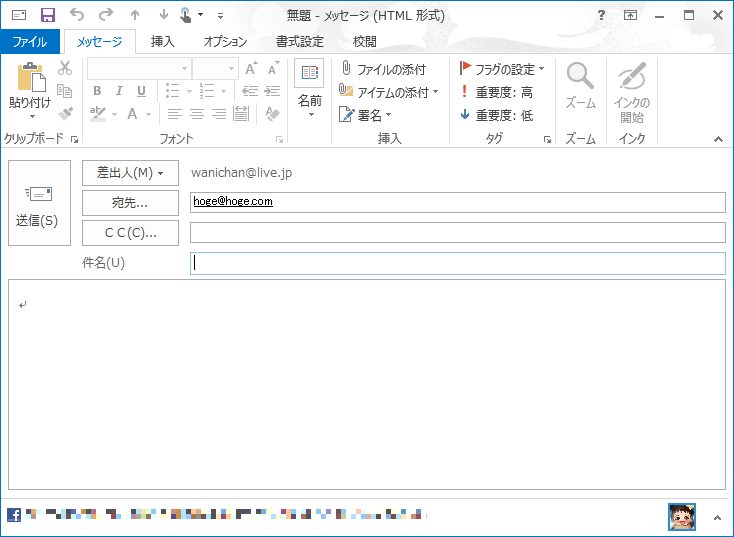Viewport: 734px width, 537px height.
Task: Click the 宛先... button
Action: [130, 203]
